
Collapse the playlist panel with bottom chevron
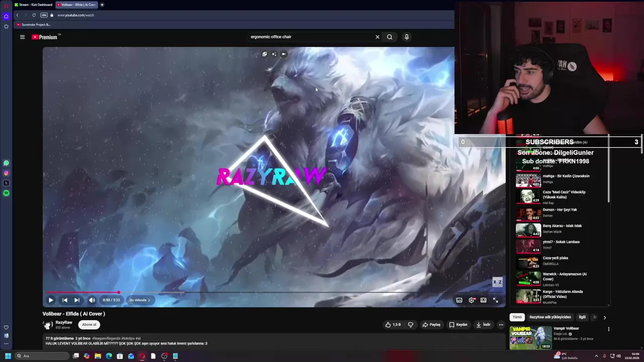(x=608, y=305)
